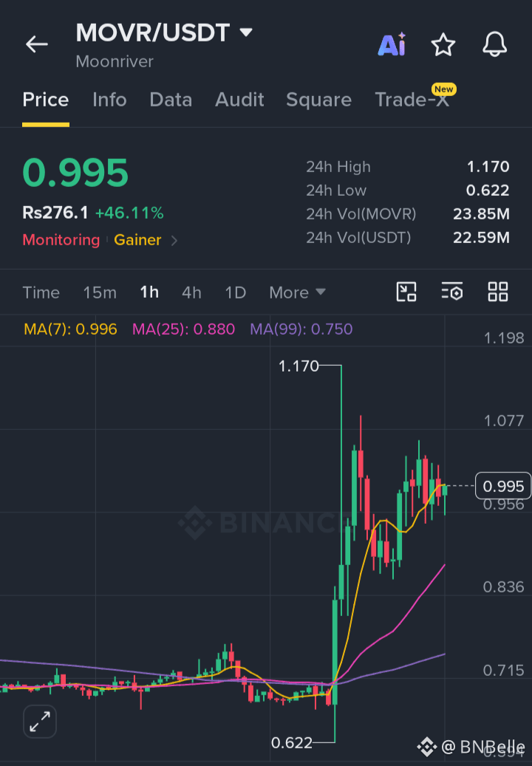Tap the 0.995 price tag on chart axis

503,486
